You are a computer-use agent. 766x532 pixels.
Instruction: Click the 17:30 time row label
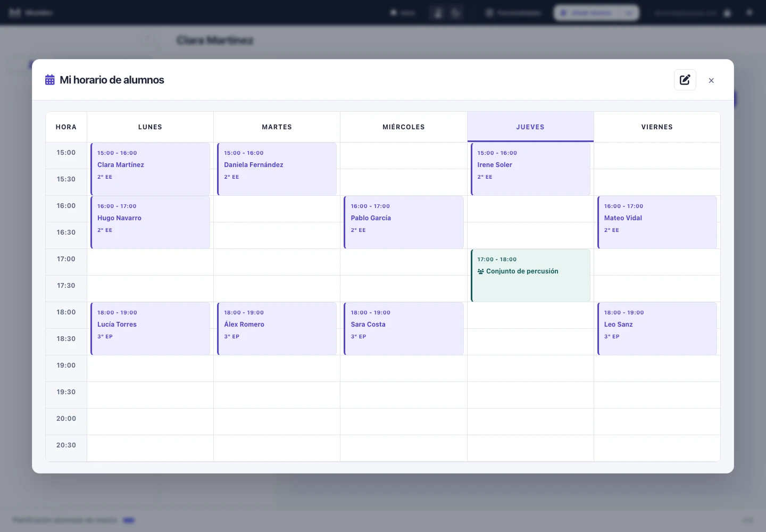click(x=66, y=286)
